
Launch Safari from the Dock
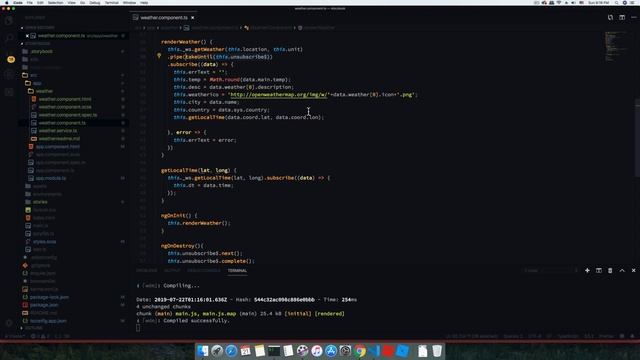pos(231,351)
